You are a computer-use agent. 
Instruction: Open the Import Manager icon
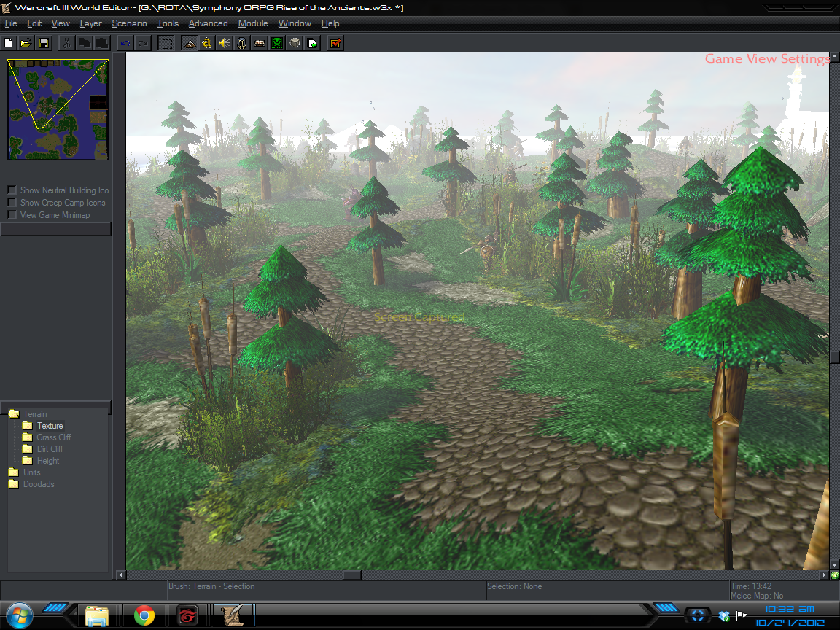[x=312, y=43]
